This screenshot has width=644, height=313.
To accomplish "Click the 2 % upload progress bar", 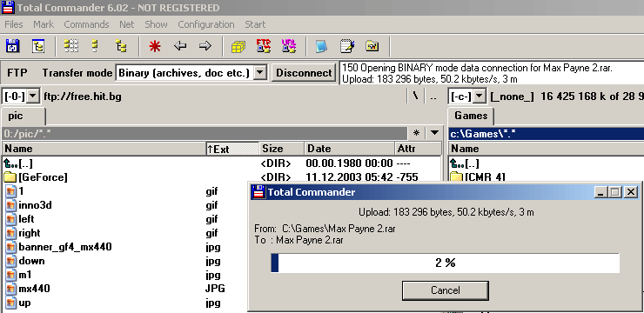I will pyautogui.click(x=445, y=263).
